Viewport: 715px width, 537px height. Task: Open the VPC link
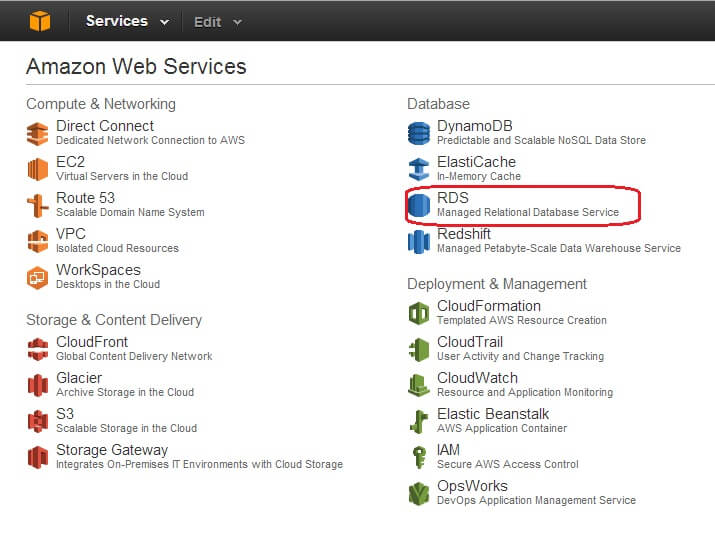(x=71, y=234)
